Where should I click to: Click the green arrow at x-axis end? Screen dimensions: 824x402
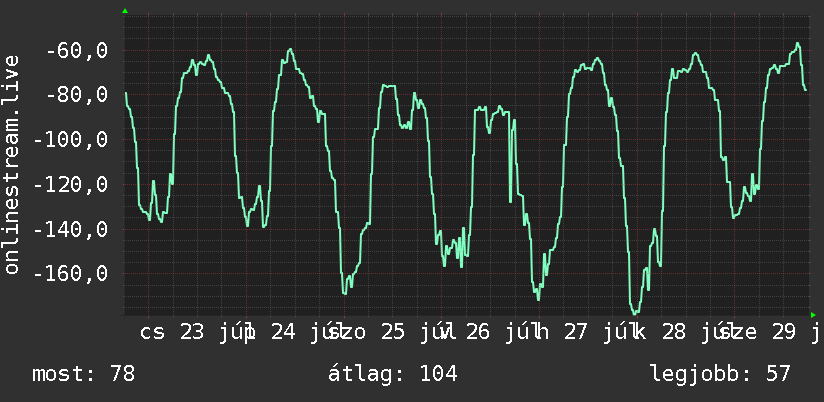(813, 315)
